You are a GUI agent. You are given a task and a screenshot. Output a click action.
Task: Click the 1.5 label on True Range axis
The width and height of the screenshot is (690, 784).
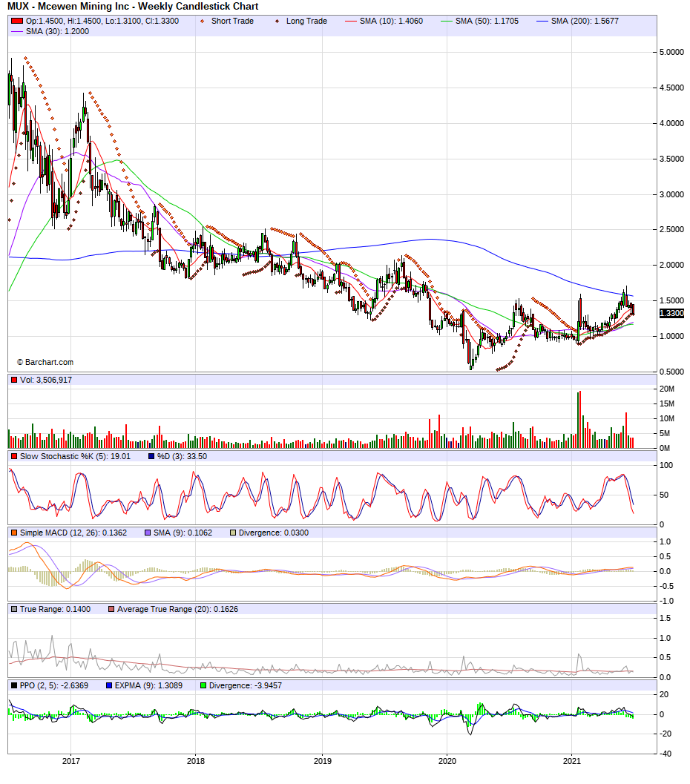[665, 618]
